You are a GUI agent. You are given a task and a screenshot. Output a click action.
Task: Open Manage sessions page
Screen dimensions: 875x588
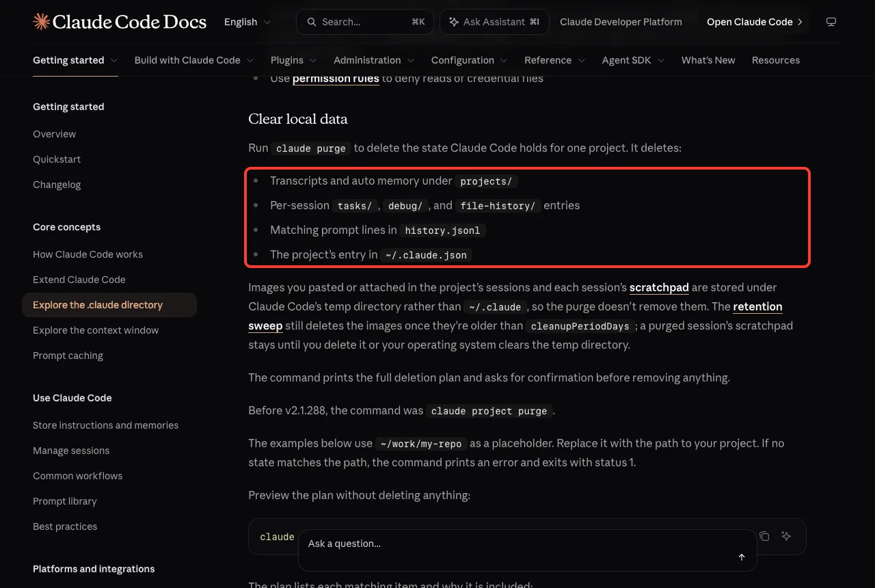point(71,451)
